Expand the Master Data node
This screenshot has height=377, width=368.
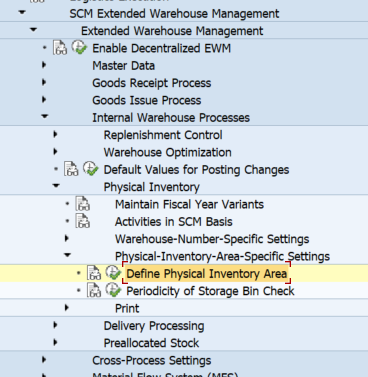click(x=44, y=65)
